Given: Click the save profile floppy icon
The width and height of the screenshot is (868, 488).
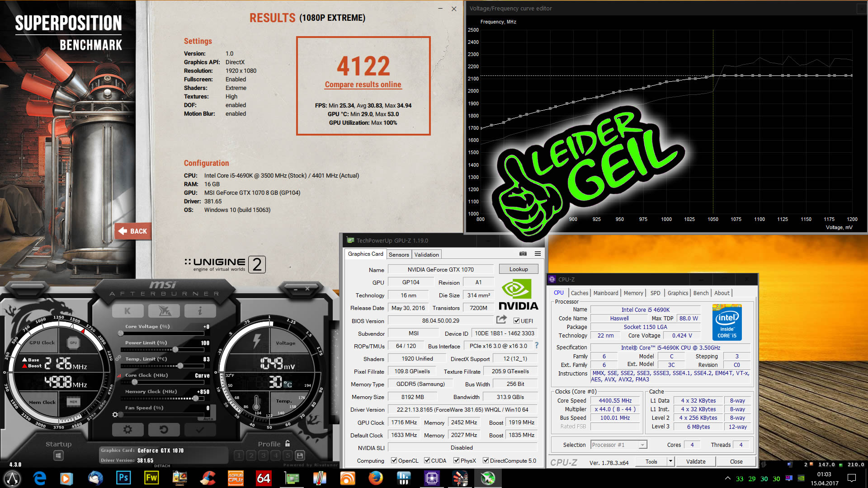Looking at the screenshot, I should (300, 455).
